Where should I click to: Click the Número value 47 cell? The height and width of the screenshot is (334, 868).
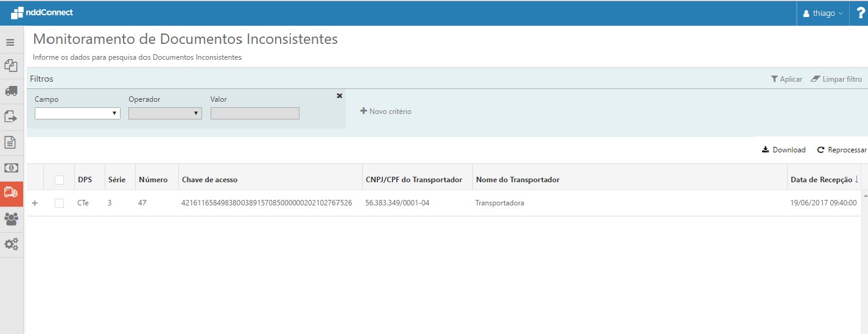(x=142, y=203)
